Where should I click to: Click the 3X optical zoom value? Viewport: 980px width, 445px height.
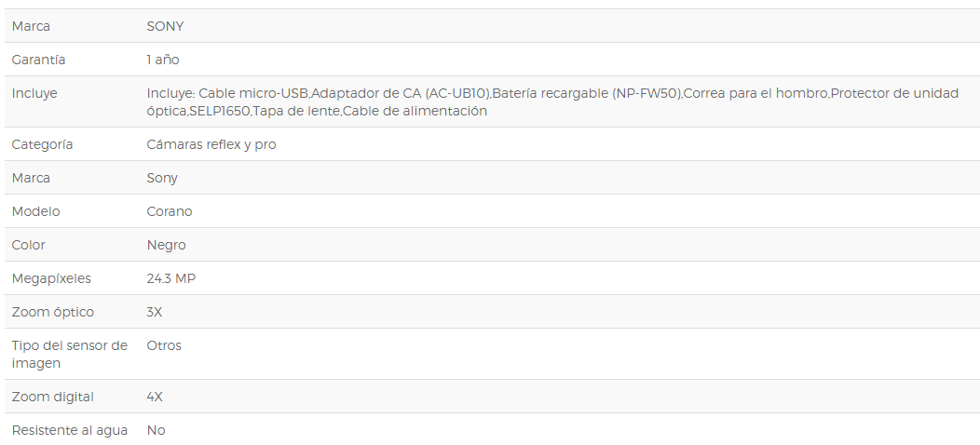click(155, 312)
